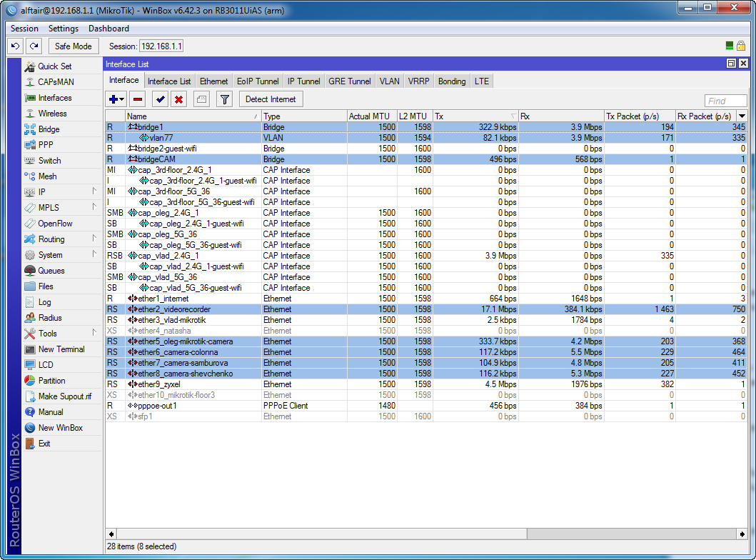Click the Find search field
This screenshot has width=756, height=560.
coord(725,101)
